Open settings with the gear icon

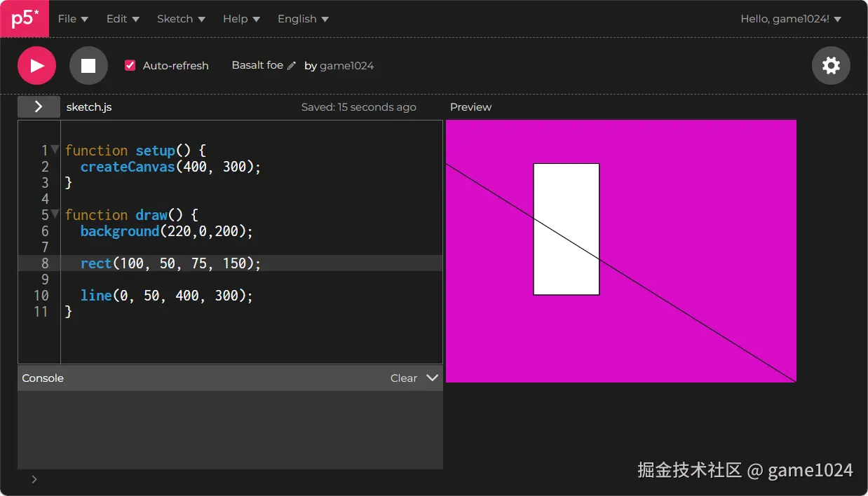coord(831,66)
